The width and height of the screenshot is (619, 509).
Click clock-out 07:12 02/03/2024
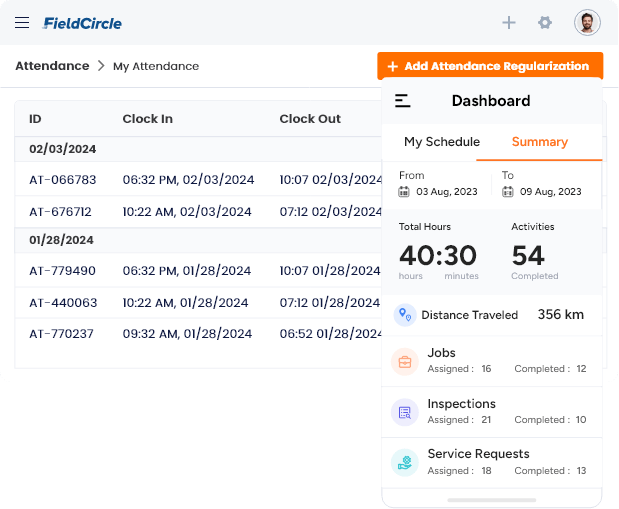[330, 212]
